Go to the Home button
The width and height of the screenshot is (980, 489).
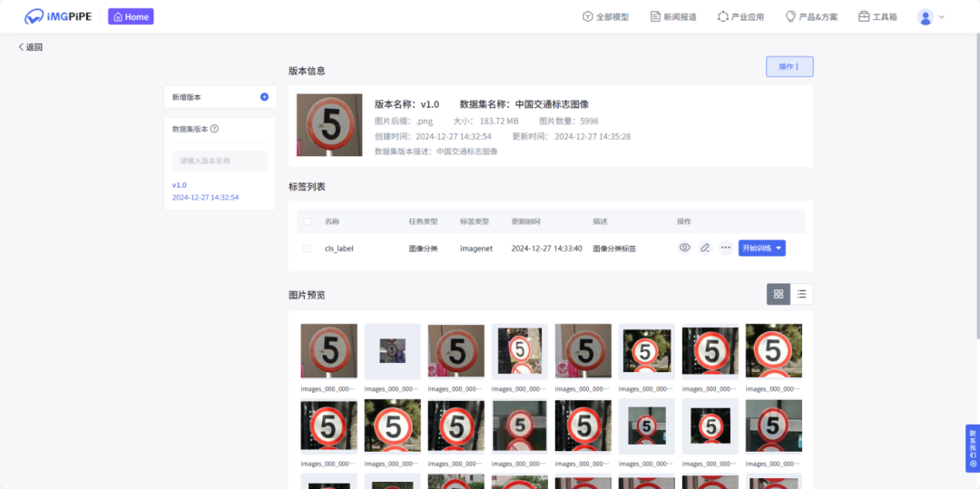click(131, 17)
